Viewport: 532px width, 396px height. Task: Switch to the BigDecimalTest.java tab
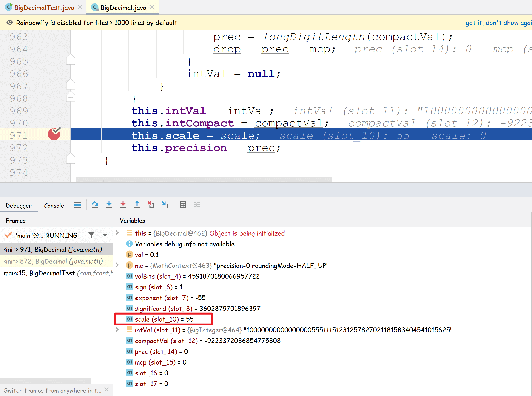click(44, 8)
